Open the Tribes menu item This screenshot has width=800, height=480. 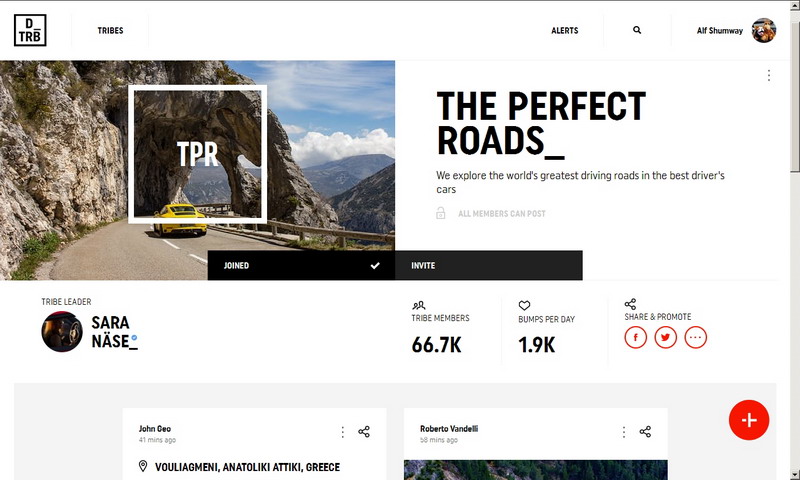click(x=110, y=31)
